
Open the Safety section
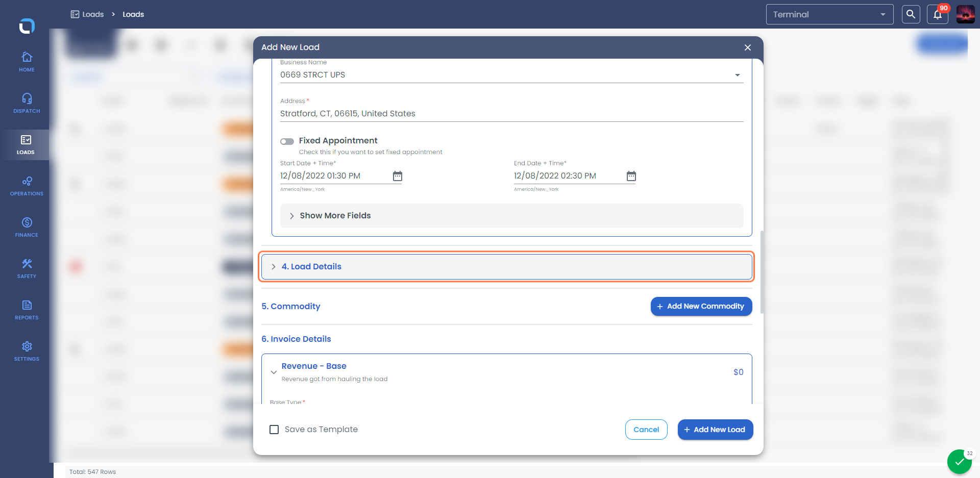coord(27,268)
